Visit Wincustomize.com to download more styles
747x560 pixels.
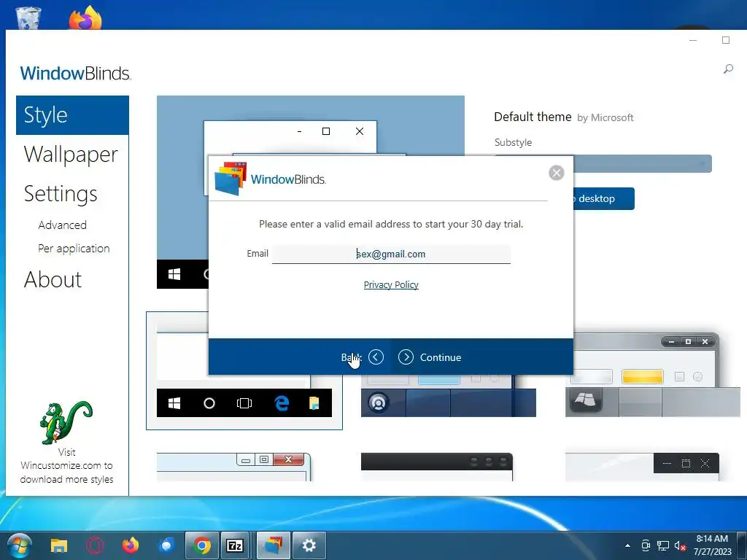click(66, 466)
